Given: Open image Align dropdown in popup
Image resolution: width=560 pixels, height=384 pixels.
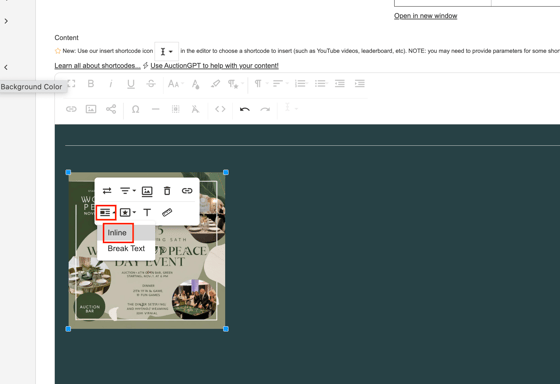Looking at the screenshot, I should tap(128, 191).
